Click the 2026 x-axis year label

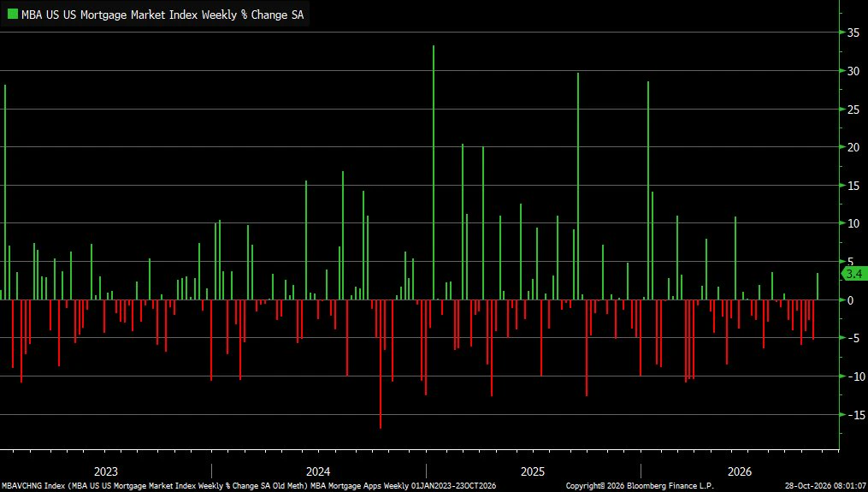[740, 471]
